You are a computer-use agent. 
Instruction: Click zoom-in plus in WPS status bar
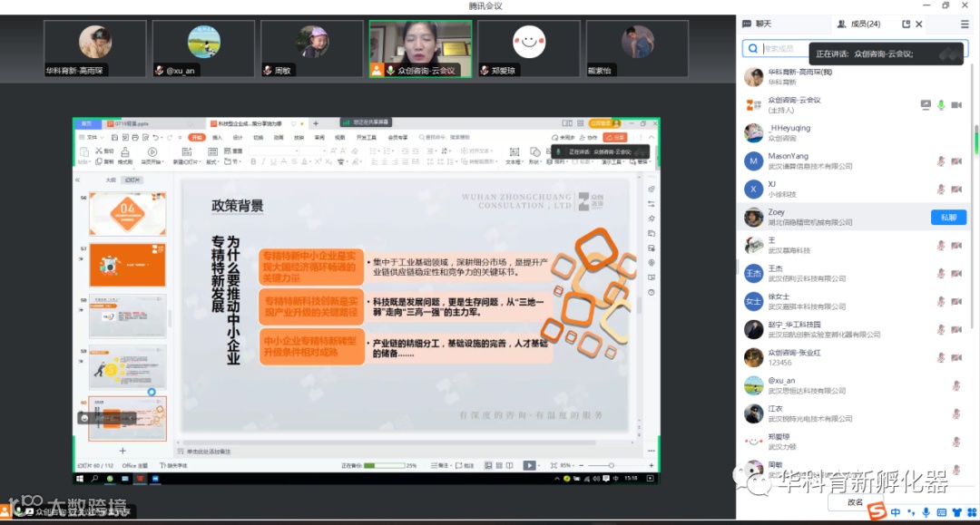tap(652, 466)
